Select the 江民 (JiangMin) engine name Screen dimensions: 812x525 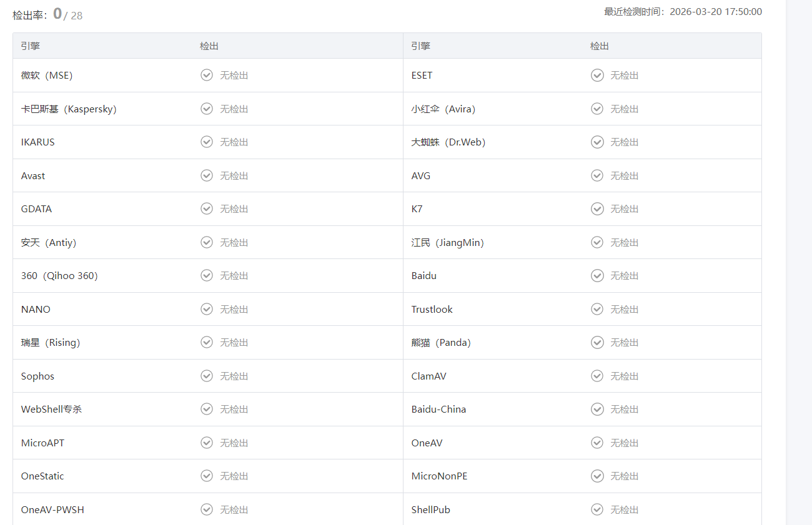coord(447,242)
